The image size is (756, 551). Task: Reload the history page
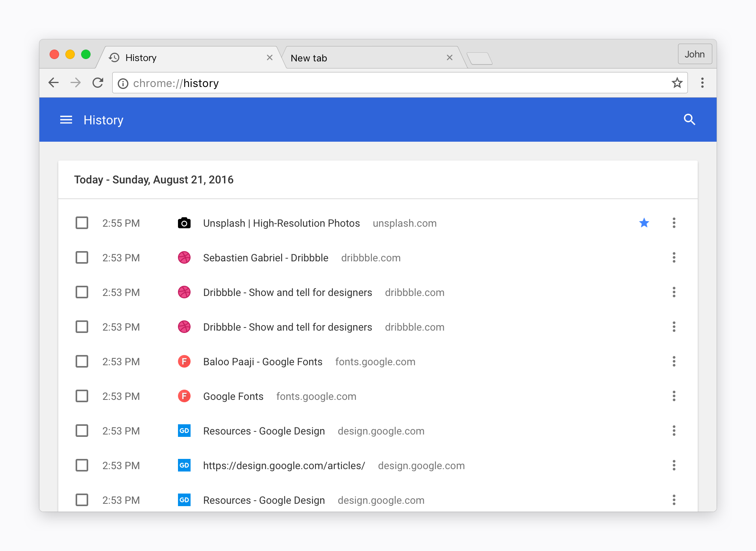coord(98,83)
